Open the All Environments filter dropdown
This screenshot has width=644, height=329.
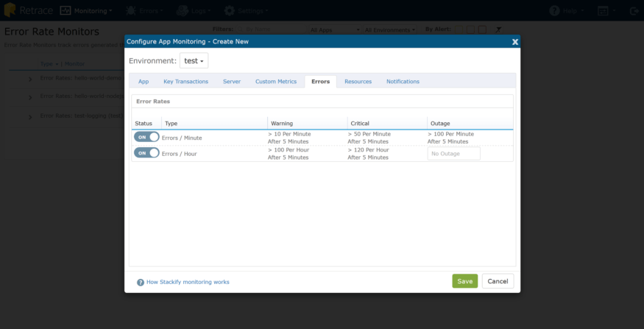coord(390,30)
